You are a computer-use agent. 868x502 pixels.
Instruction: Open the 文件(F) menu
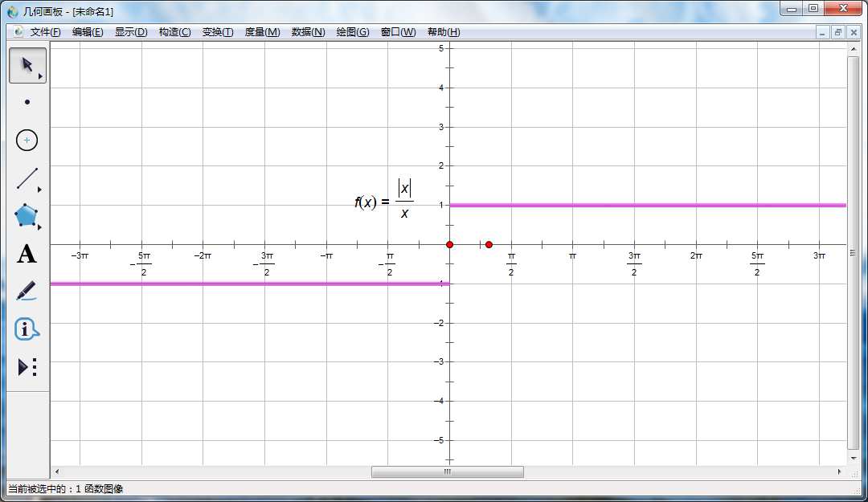tap(45, 32)
